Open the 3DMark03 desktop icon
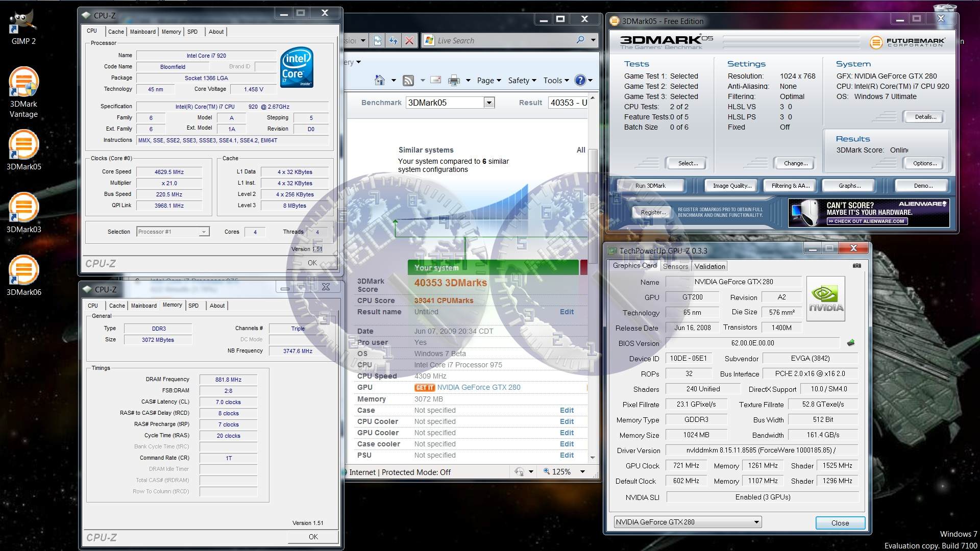Viewport: 980px width, 551px height. coord(23,213)
